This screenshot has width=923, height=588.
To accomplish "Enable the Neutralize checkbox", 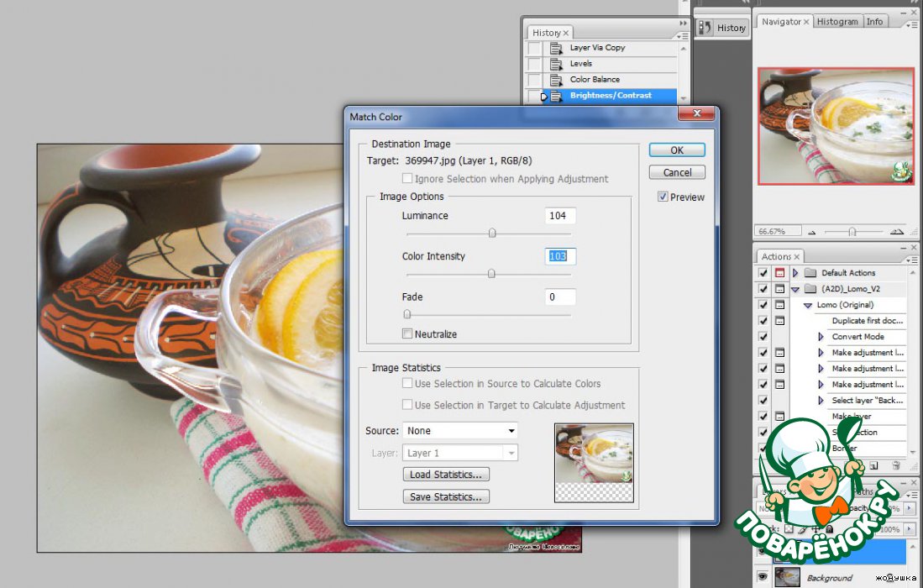I will click(x=407, y=334).
